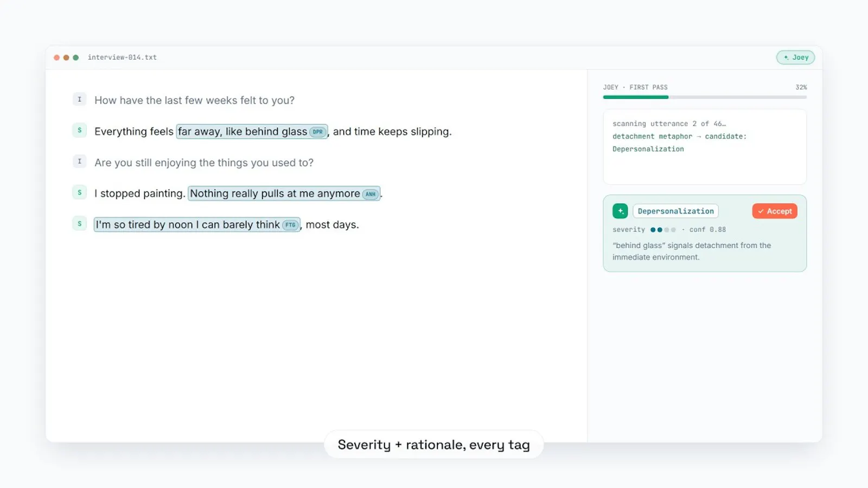Screen dimensions: 868x488
Task: Click question "How have the last few weeks felt to you?"
Action: (194, 100)
